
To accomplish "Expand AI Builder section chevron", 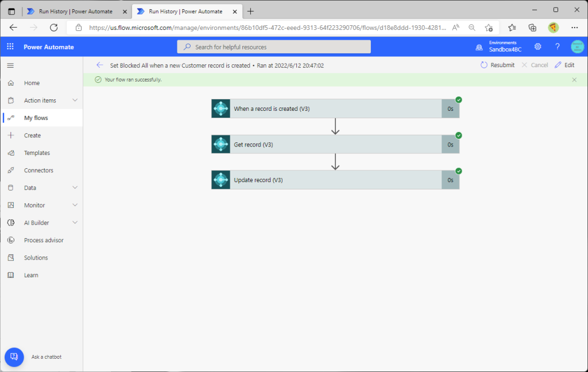I will (x=75, y=222).
